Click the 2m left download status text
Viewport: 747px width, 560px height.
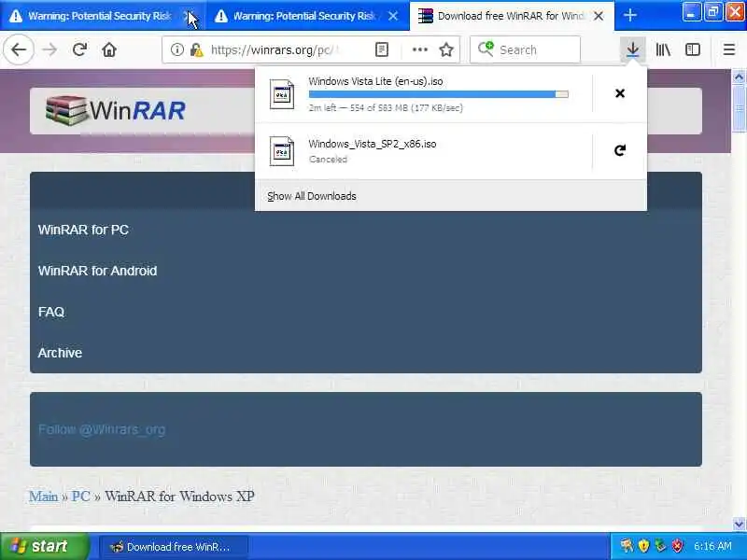(386, 107)
